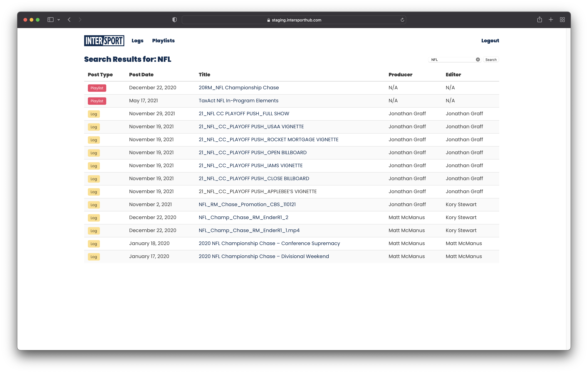Viewport: 588px width, 373px height.
Task: Open the Divisional Weekend log entry
Action: click(264, 256)
